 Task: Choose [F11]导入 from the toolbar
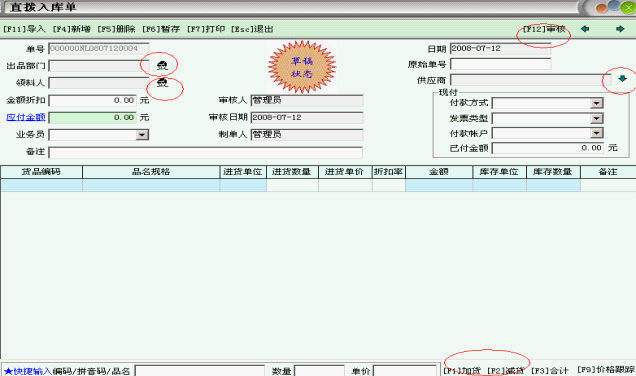[x=24, y=29]
